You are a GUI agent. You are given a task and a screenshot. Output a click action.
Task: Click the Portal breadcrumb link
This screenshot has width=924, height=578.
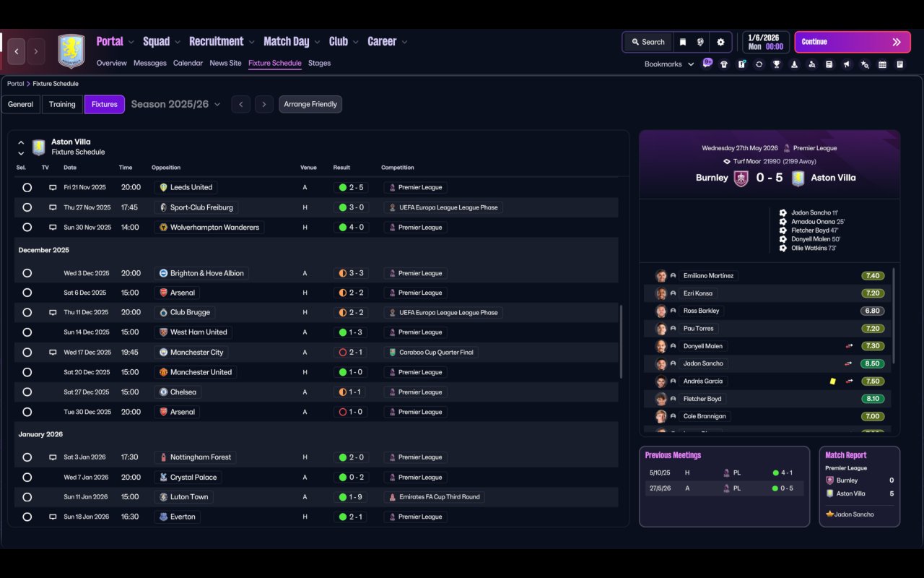click(x=15, y=84)
